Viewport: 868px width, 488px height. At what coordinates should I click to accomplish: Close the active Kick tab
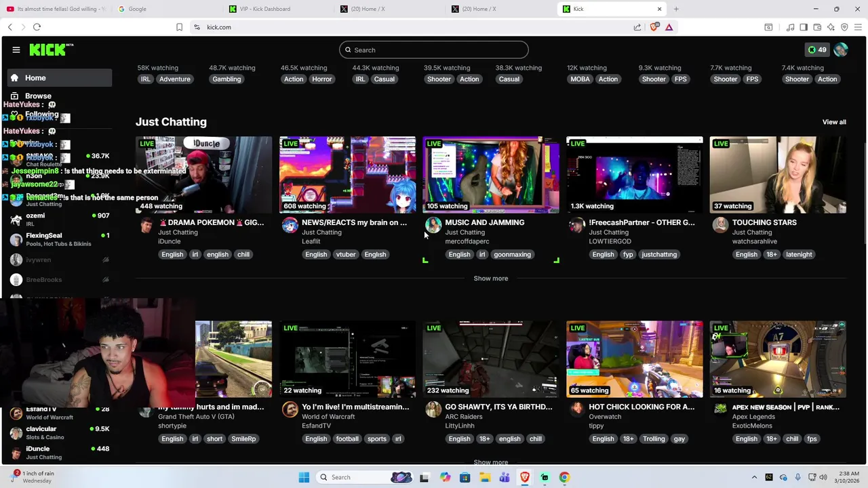pyautogui.click(x=659, y=9)
